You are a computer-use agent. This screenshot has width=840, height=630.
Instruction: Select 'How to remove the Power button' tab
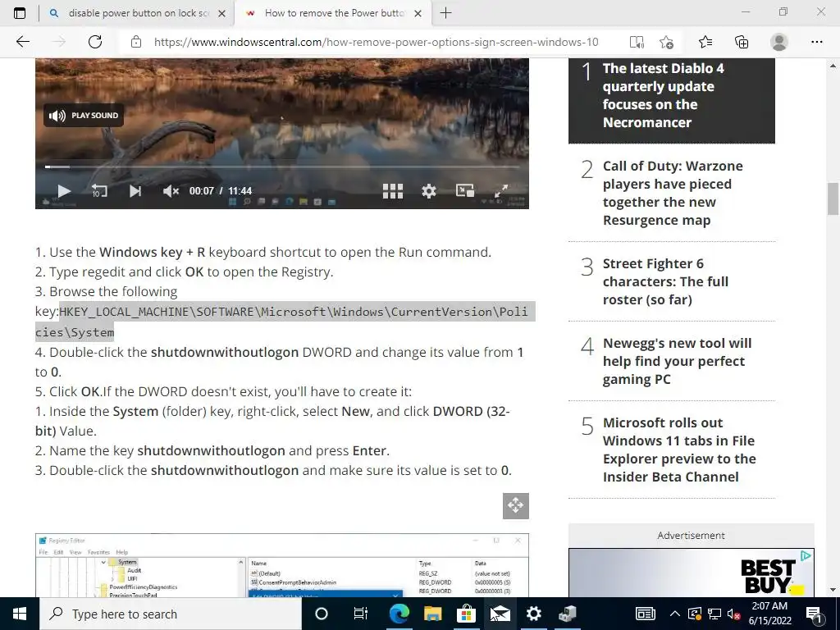333,13
